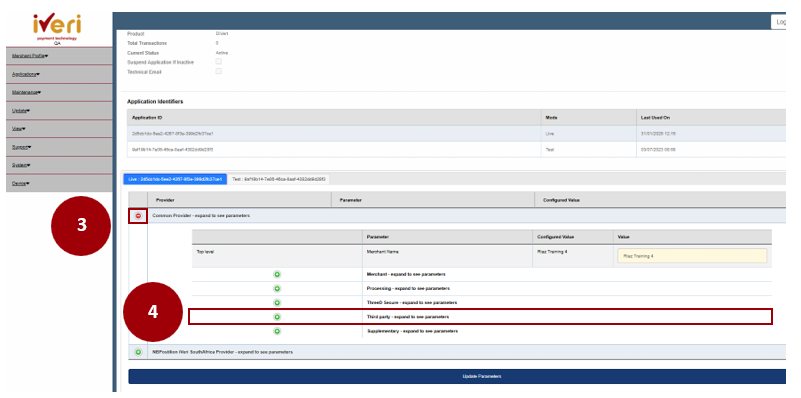Image resolution: width=801 pixels, height=398 pixels.
Task: Collapse the Common Provider row
Action: (138, 216)
